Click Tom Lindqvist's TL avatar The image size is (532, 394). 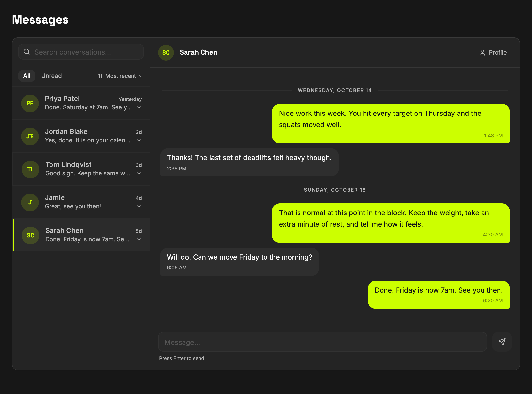pyautogui.click(x=31, y=169)
